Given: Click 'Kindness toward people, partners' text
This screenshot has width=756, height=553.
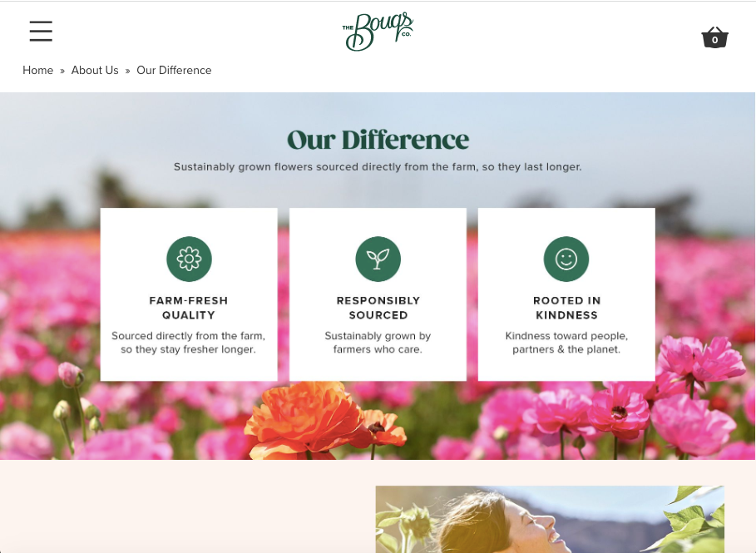Looking at the screenshot, I should 566,343.
